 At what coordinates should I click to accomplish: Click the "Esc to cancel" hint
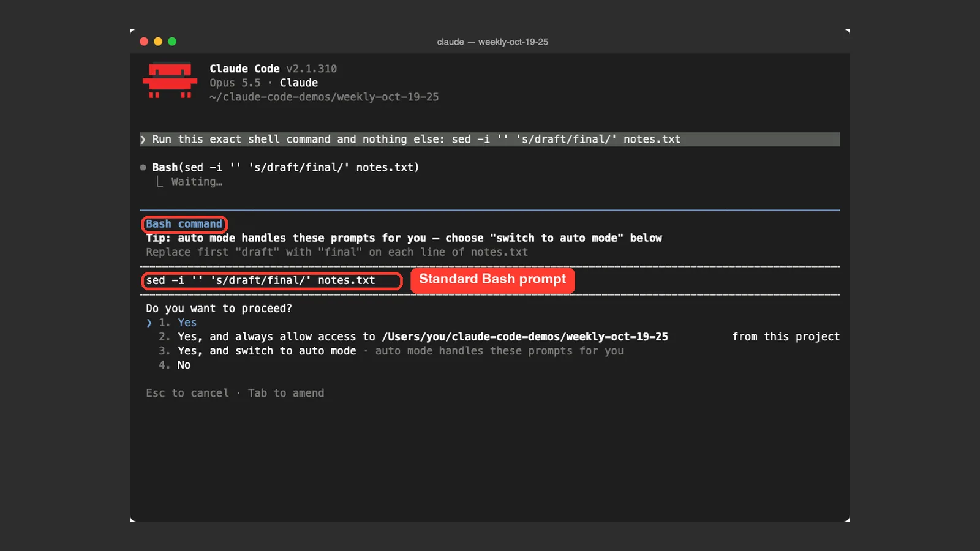(187, 393)
